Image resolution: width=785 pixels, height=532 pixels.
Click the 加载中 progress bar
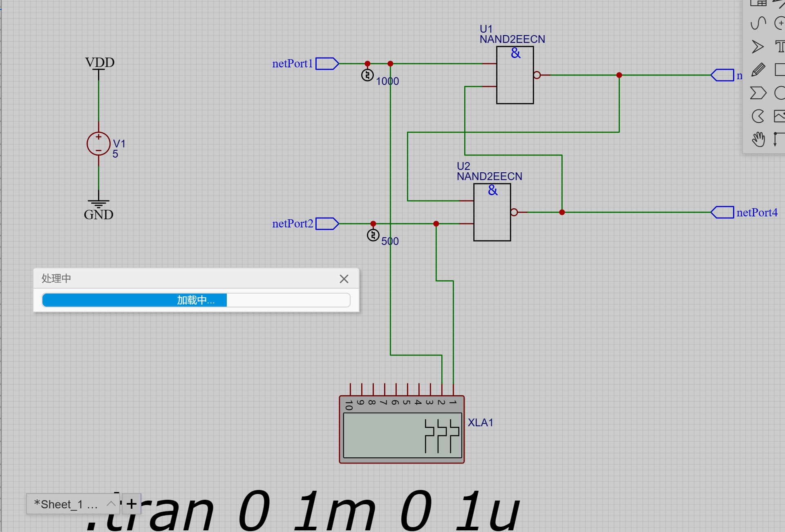click(x=196, y=300)
